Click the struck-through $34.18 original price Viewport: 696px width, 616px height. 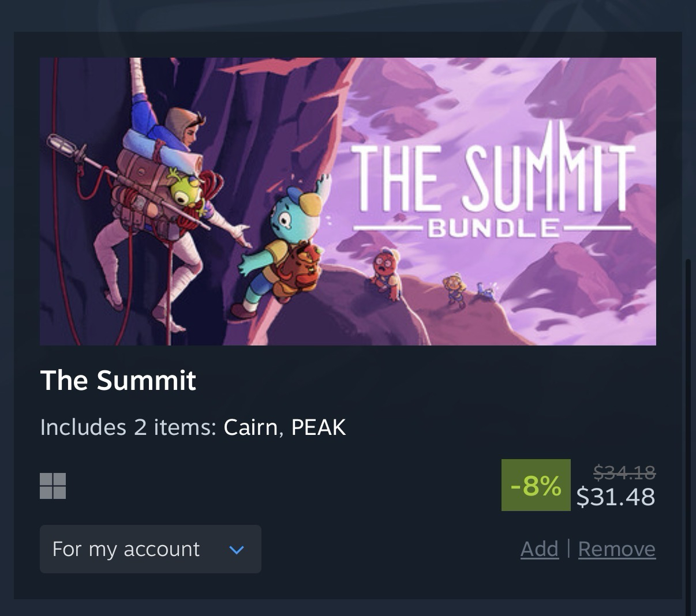click(624, 474)
